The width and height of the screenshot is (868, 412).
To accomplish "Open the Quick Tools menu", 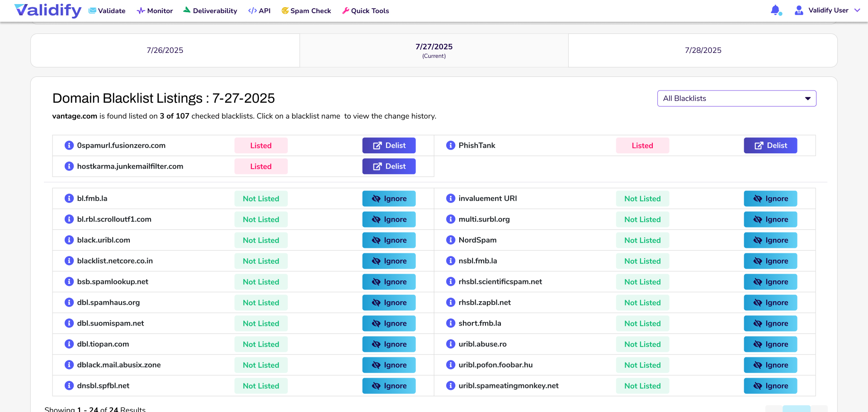I will pyautogui.click(x=365, y=11).
